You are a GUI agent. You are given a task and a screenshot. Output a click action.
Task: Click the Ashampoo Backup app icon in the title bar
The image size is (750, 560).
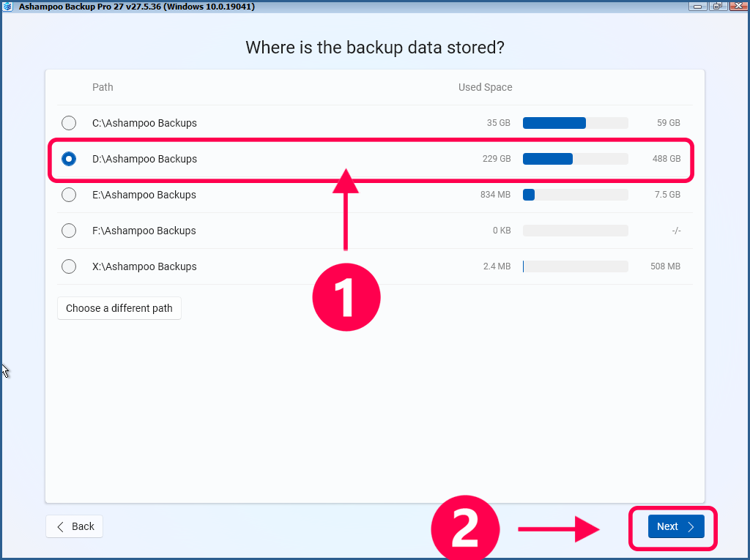[7, 6]
